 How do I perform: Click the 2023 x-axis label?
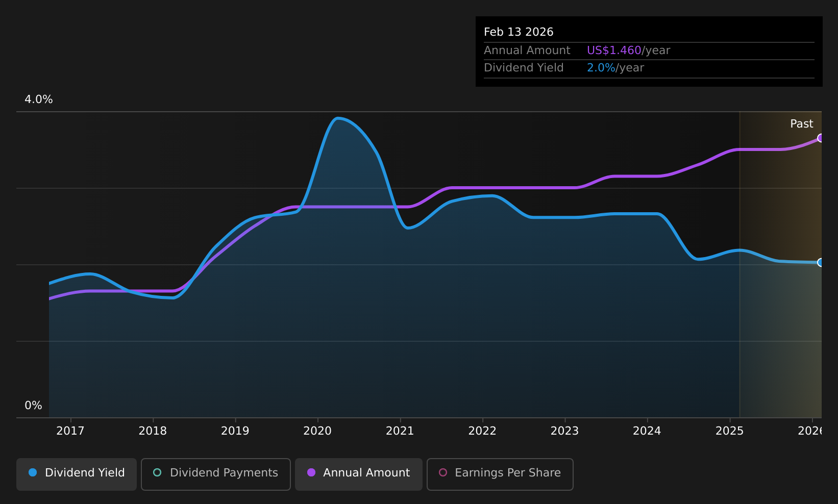(x=564, y=431)
